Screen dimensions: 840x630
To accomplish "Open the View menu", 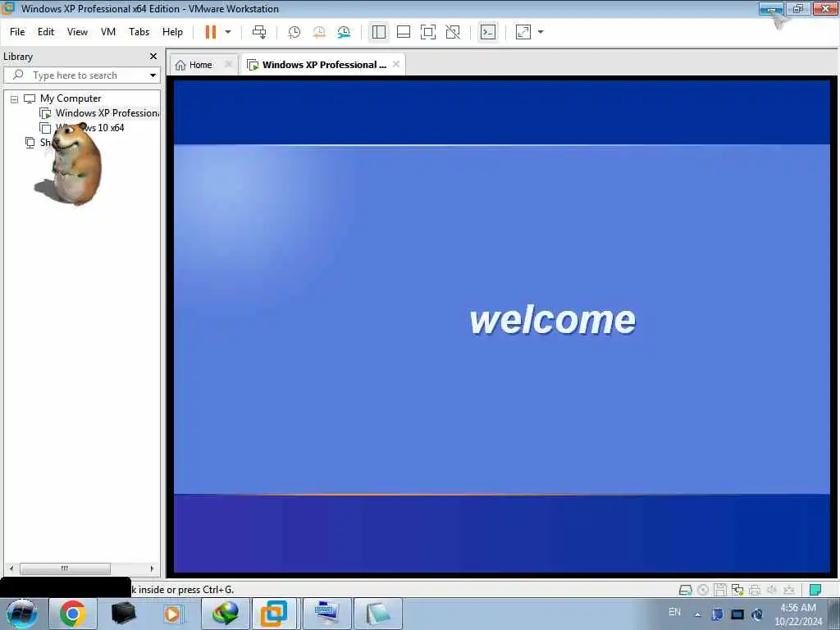I will (x=77, y=32).
